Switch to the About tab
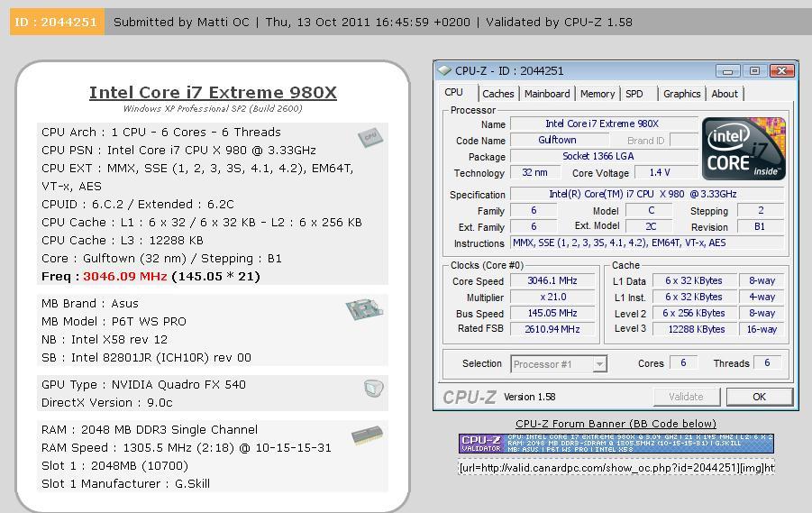 pyautogui.click(x=725, y=94)
